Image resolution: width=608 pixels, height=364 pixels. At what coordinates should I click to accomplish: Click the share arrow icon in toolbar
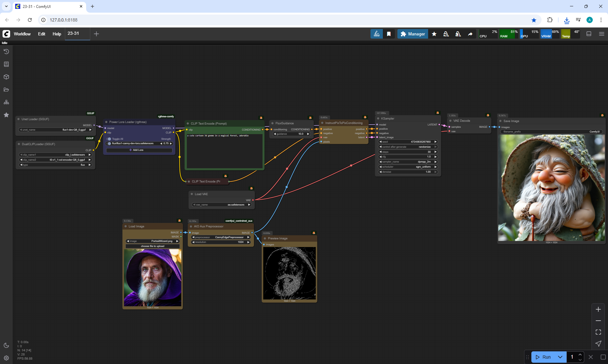(470, 34)
